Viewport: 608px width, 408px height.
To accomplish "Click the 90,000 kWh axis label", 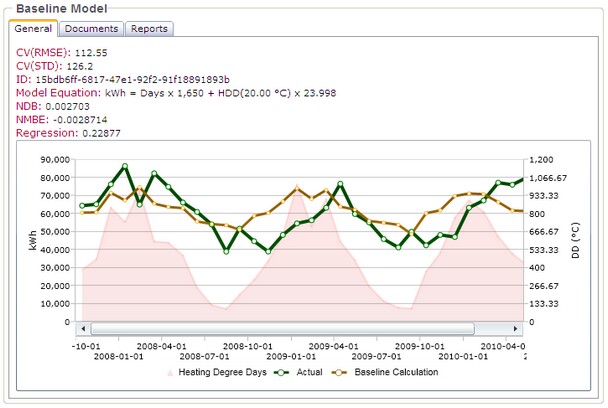I will (55, 160).
